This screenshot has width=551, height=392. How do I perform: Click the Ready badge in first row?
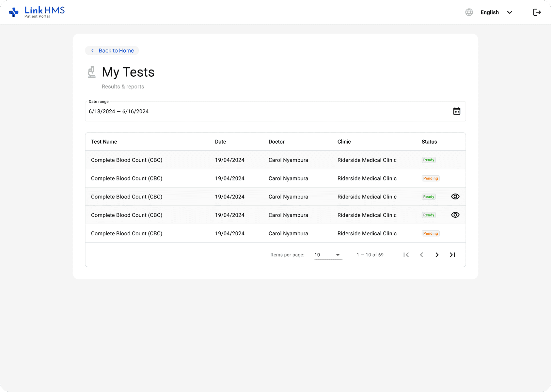pos(429,160)
